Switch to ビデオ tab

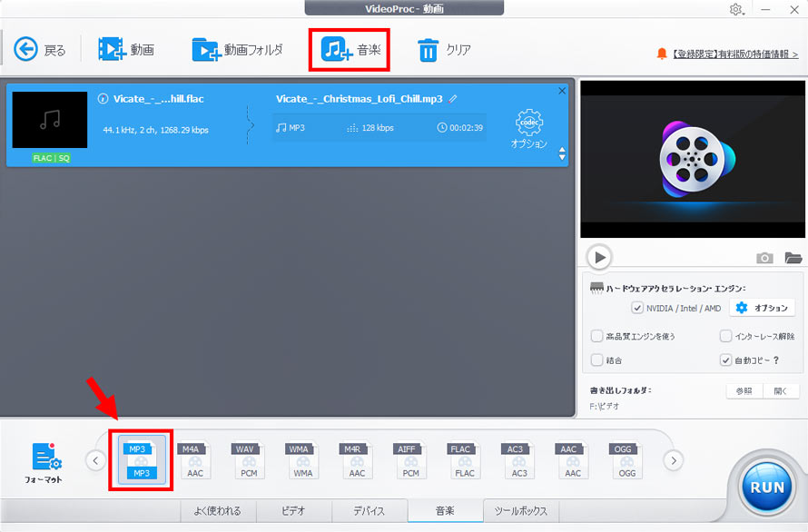(x=294, y=511)
